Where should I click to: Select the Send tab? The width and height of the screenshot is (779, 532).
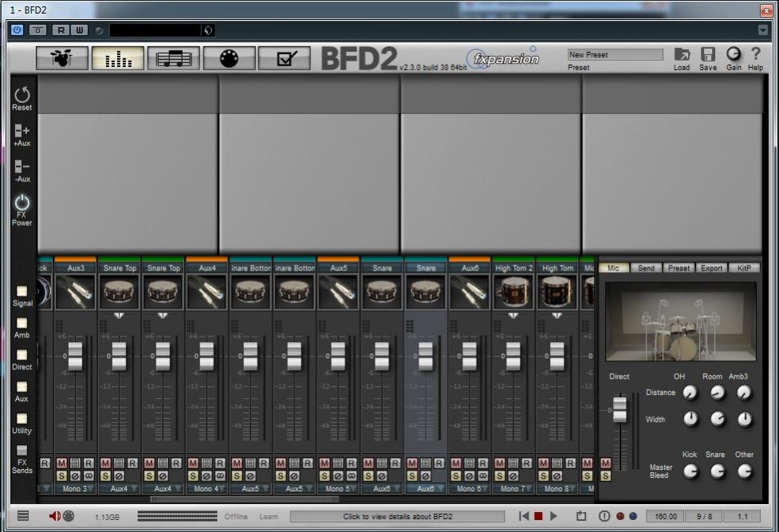click(646, 268)
